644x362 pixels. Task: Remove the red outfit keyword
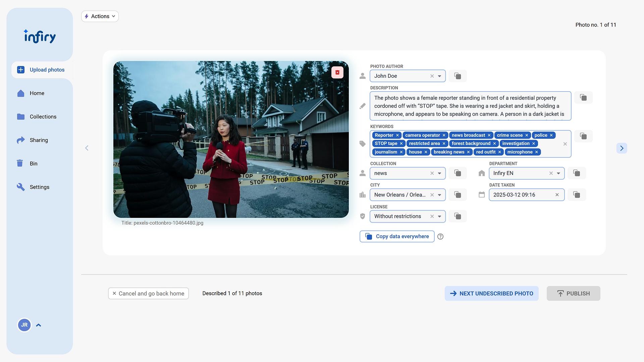click(x=499, y=152)
